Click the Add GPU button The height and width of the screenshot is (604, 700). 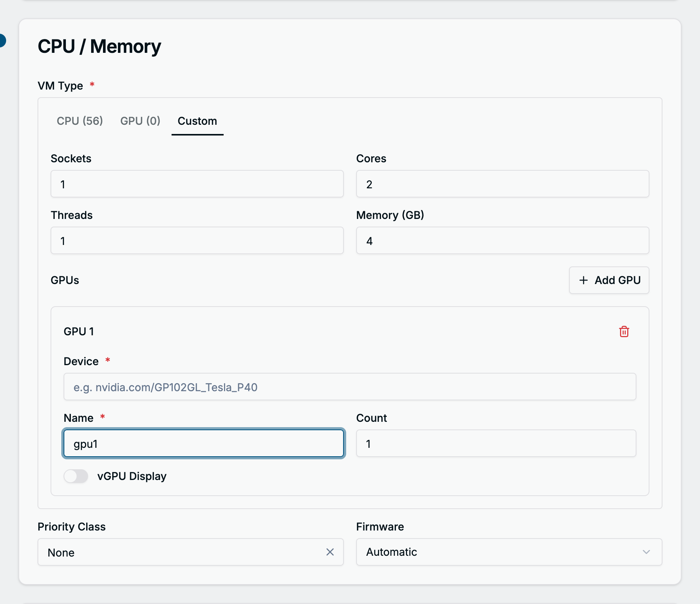click(x=609, y=280)
